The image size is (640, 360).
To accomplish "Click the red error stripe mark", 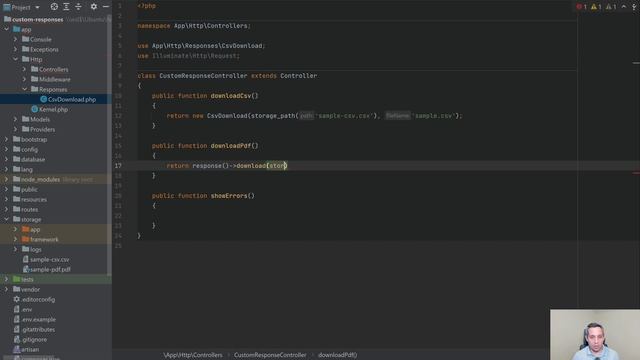I will 636,173.
